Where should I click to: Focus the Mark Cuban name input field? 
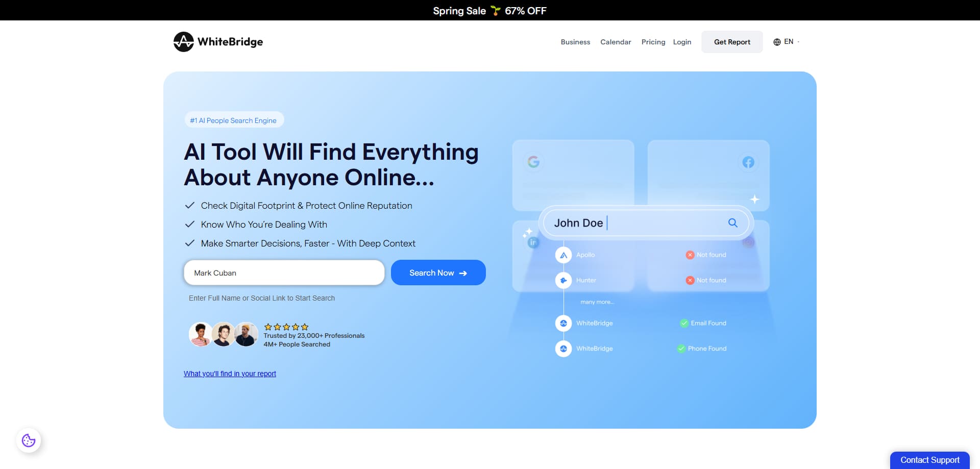(x=284, y=273)
